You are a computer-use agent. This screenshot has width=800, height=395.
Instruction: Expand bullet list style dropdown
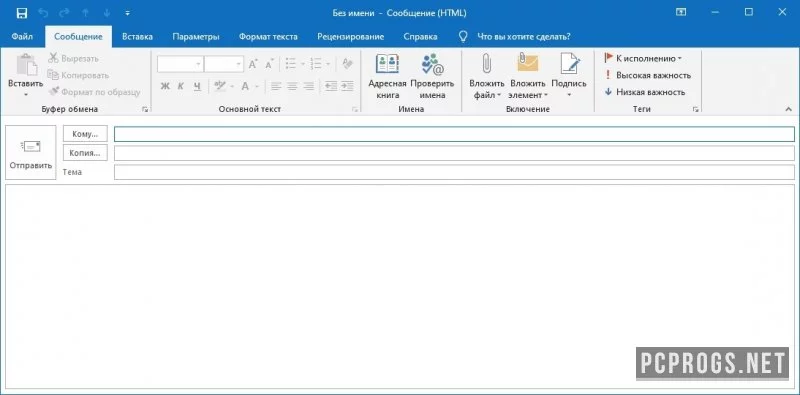point(303,64)
